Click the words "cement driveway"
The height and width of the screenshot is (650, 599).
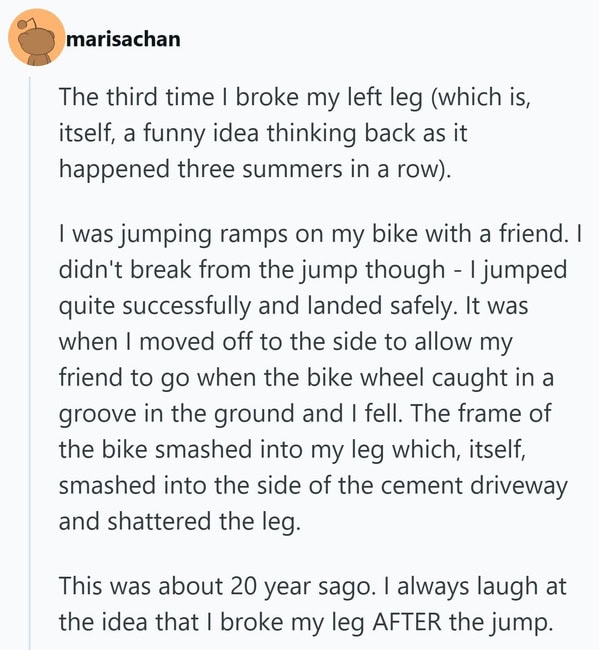click(474, 486)
